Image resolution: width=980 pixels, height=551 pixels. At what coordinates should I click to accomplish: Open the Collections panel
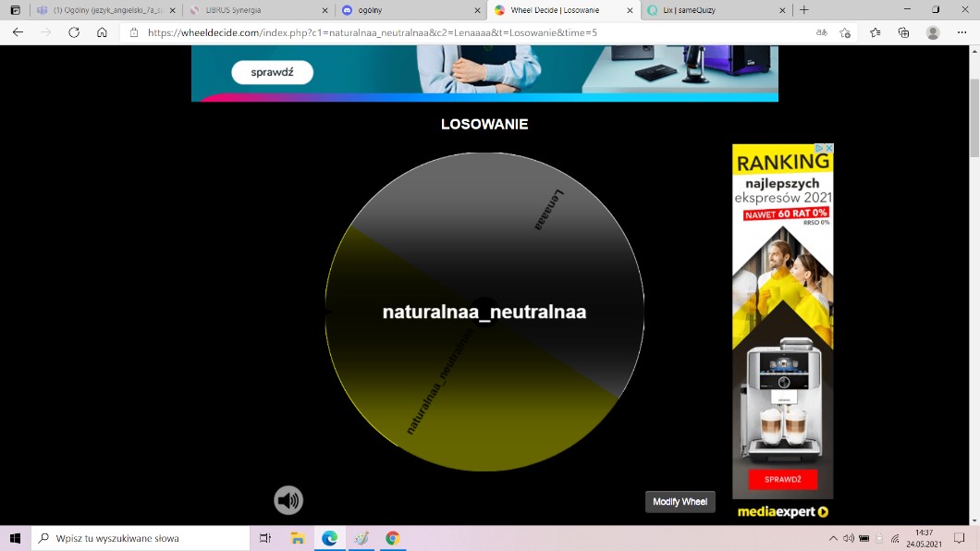click(x=903, y=32)
